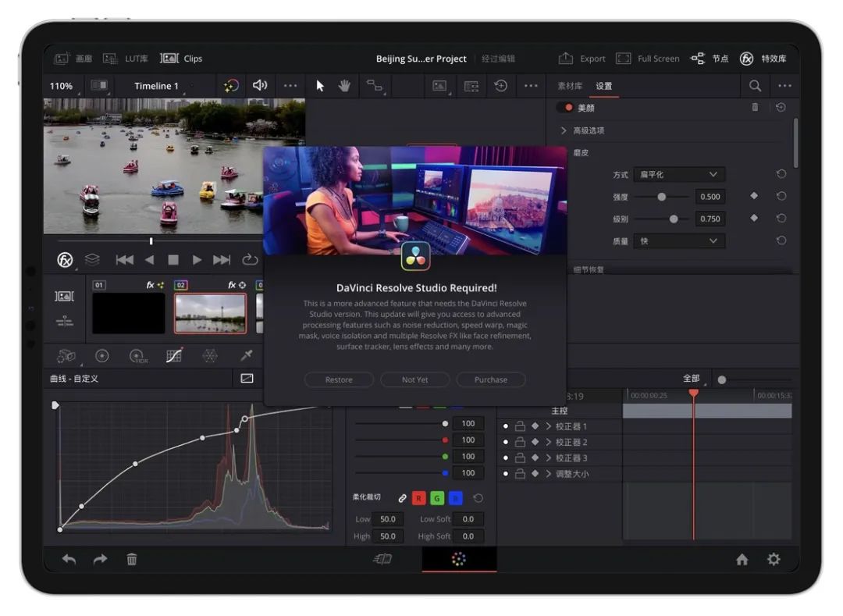Click the undo arrow
The width and height of the screenshot is (843, 616).
(x=69, y=560)
